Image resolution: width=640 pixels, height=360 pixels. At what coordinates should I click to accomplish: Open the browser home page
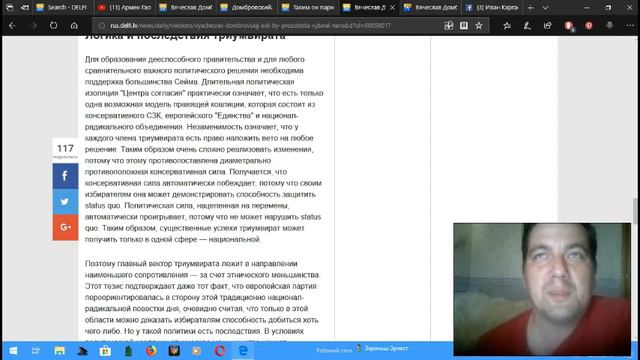tap(74, 26)
